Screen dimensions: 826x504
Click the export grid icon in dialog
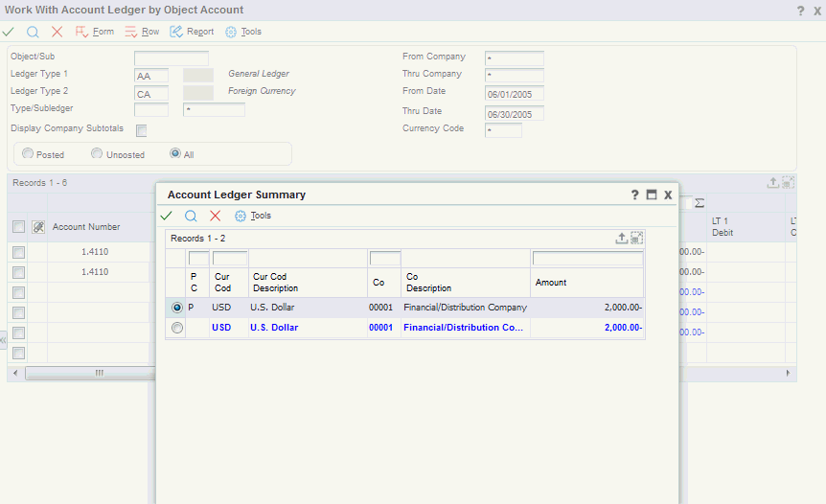[621, 238]
